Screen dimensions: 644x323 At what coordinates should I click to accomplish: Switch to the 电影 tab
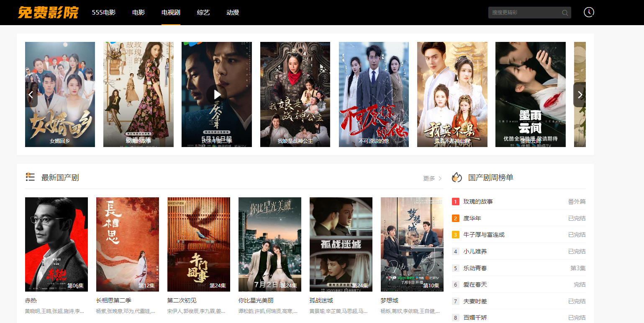pos(139,13)
